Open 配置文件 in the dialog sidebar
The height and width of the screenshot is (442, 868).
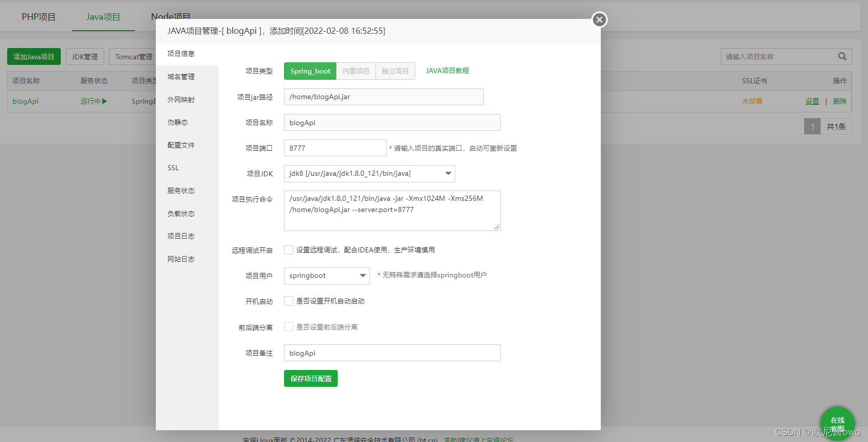187,145
